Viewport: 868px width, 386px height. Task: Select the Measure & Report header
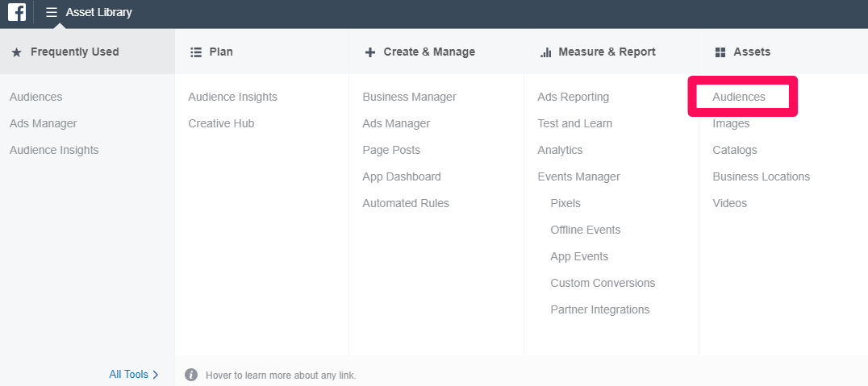point(607,52)
